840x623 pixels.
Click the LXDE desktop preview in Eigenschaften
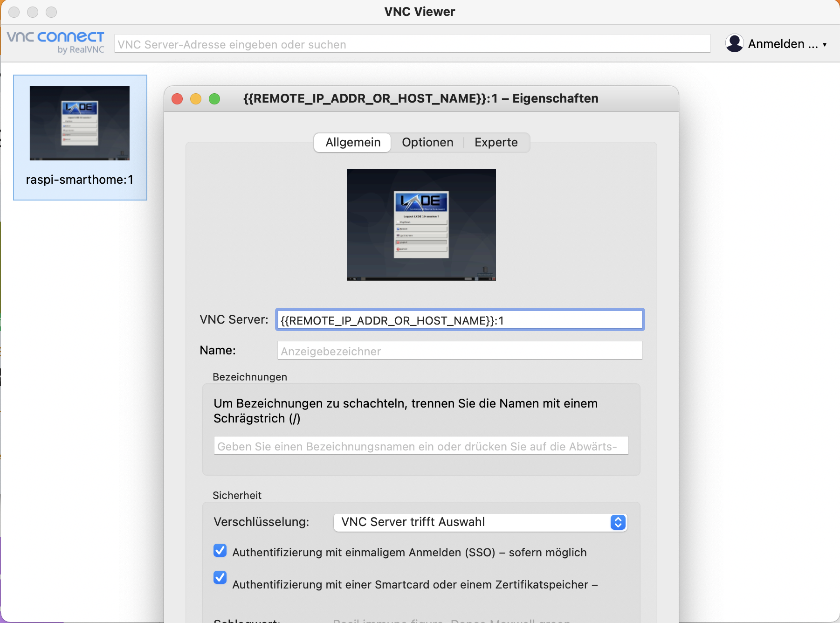[421, 224]
